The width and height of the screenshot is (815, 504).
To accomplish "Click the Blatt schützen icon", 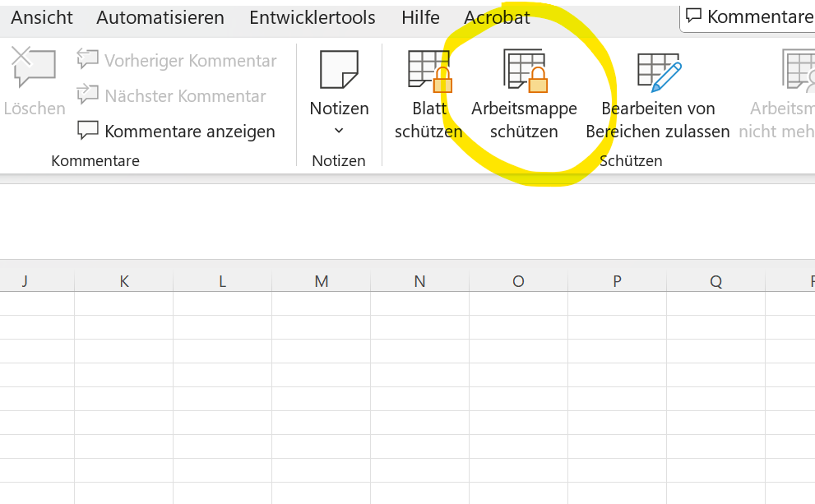I will tap(430, 72).
